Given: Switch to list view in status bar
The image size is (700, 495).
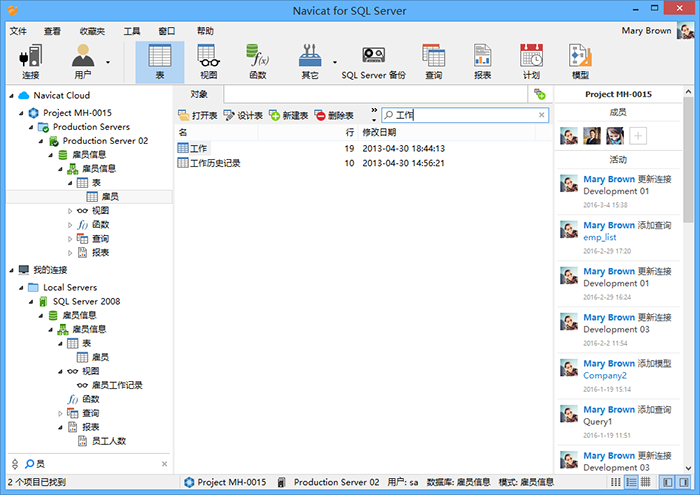Looking at the screenshot, I should click(x=616, y=482).
